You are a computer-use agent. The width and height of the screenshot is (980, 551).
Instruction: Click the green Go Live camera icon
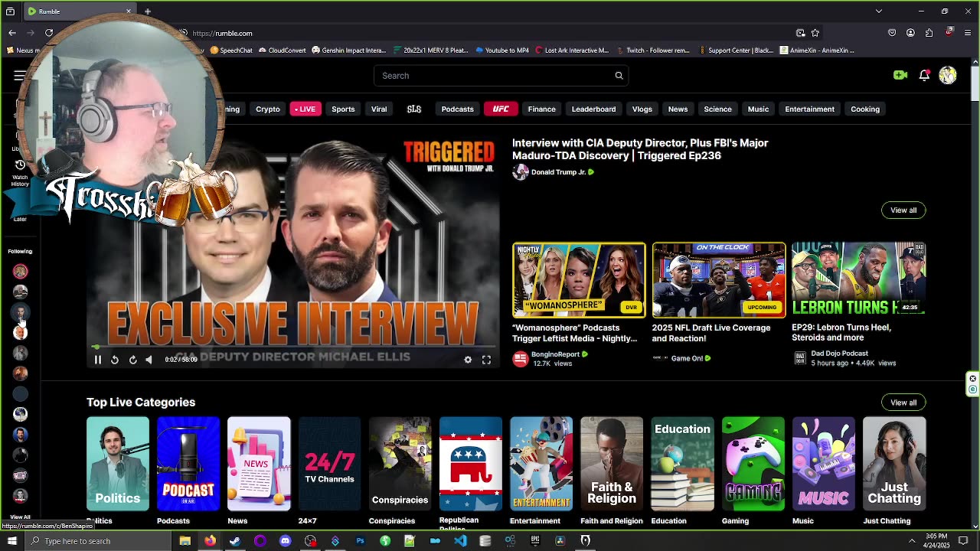pos(900,75)
